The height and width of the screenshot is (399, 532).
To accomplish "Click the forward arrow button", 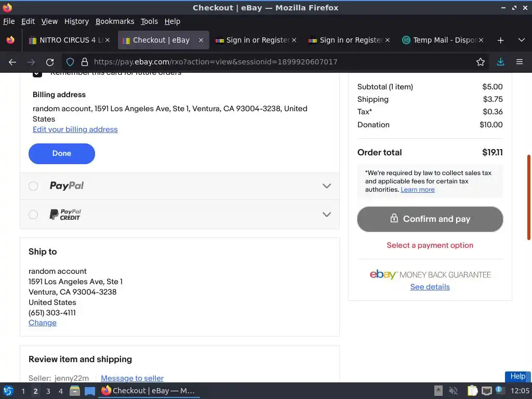I will 31,62.
